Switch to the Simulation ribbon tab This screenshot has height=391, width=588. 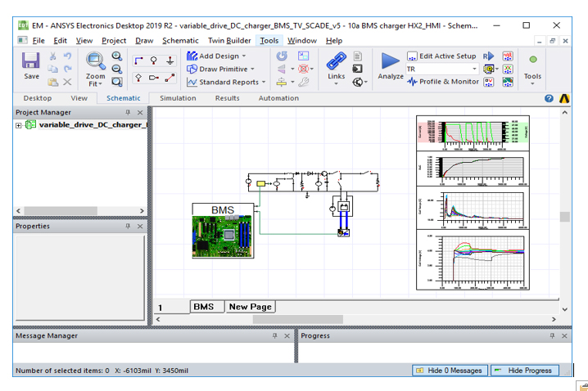[178, 98]
